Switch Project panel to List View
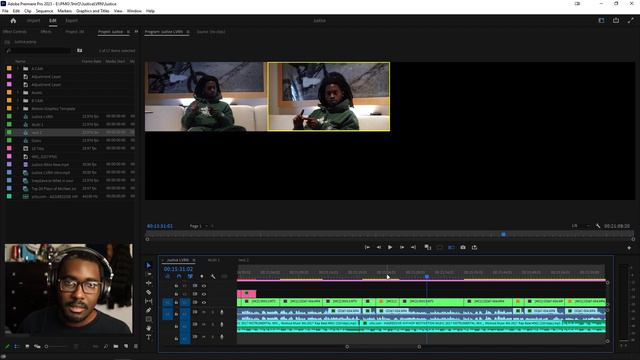The height and width of the screenshot is (360, 640). tap(17, 346)
